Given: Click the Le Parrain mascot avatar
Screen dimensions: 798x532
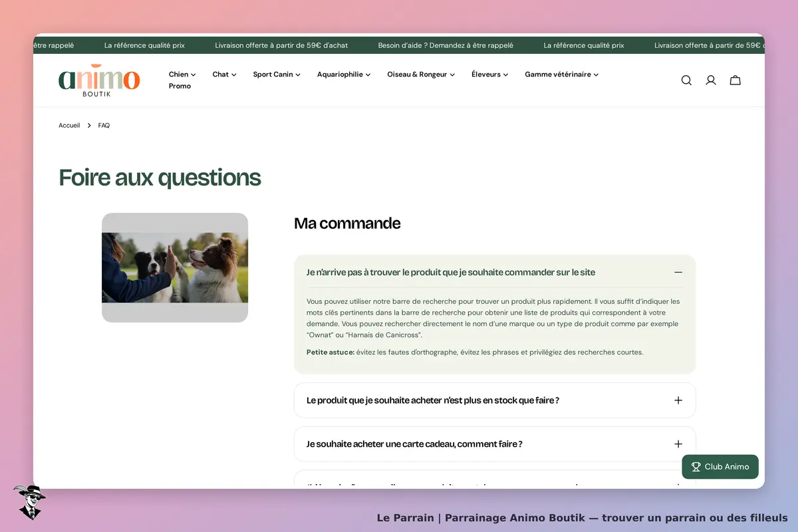Looking at the screenshot, I should coord(29,501).
